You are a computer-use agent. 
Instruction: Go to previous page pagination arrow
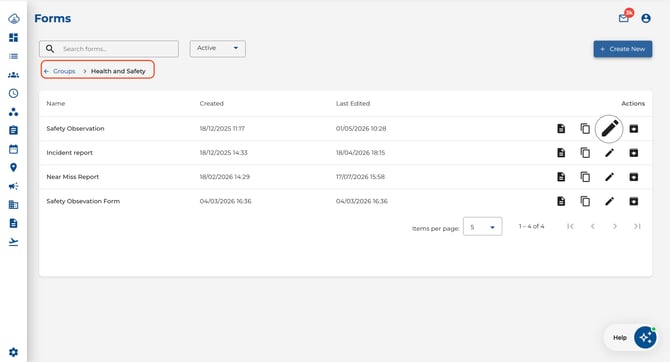coord(593,227)
